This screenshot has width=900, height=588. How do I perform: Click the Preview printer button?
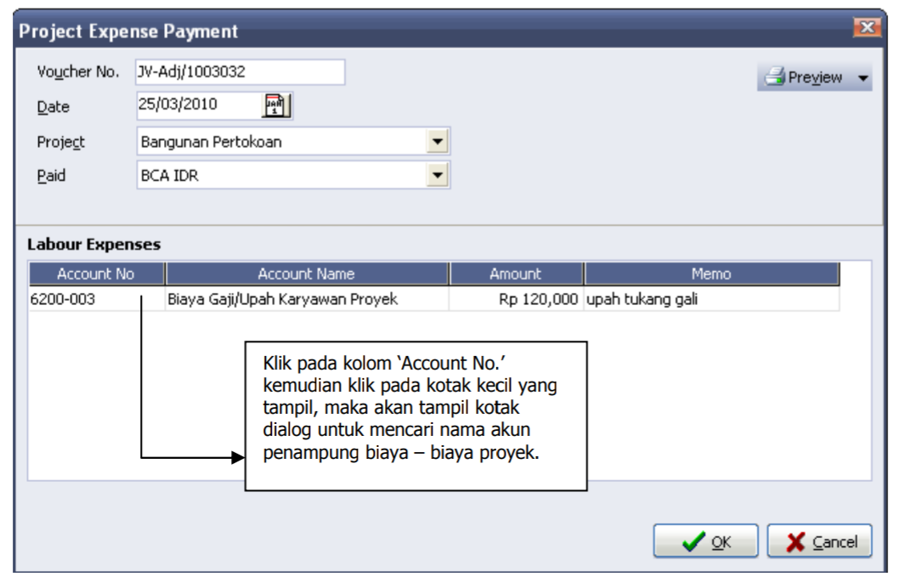pyautogui.click(x=803, y=78)
